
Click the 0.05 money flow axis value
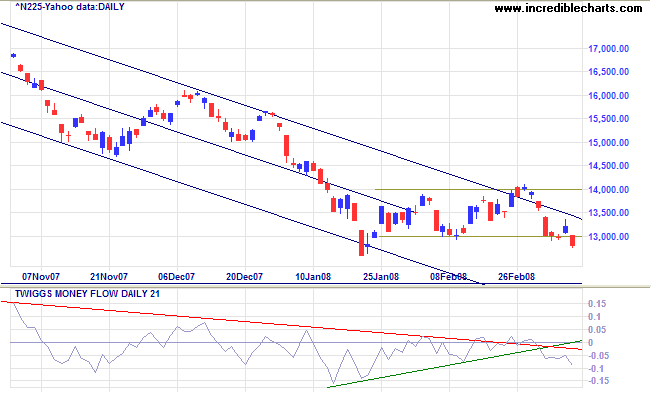coord(597,330)
